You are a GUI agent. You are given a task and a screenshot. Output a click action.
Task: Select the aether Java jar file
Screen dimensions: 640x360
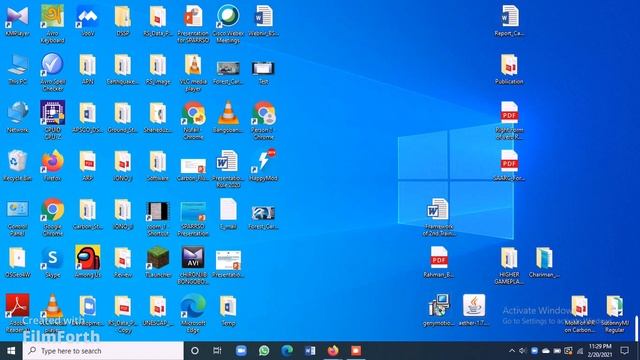click(474, 311)
